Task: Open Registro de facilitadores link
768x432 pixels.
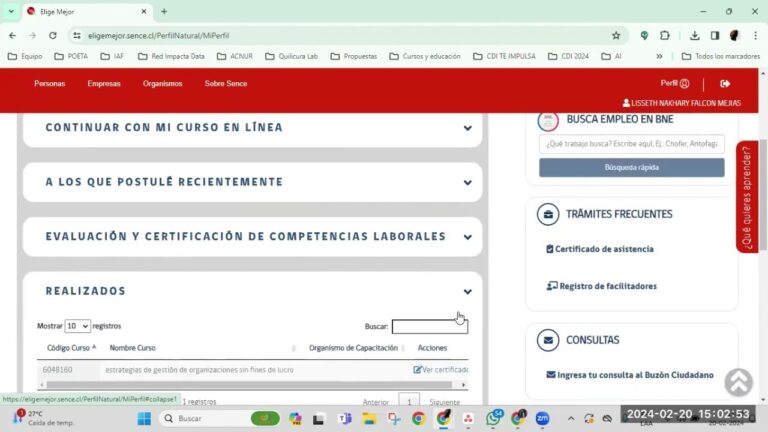Action: pos(601,286)
